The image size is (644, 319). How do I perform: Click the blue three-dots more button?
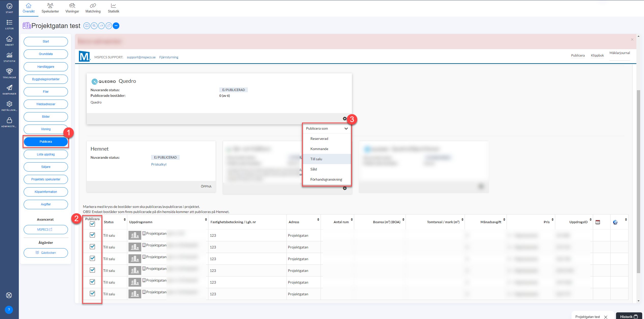click(116, 26)
